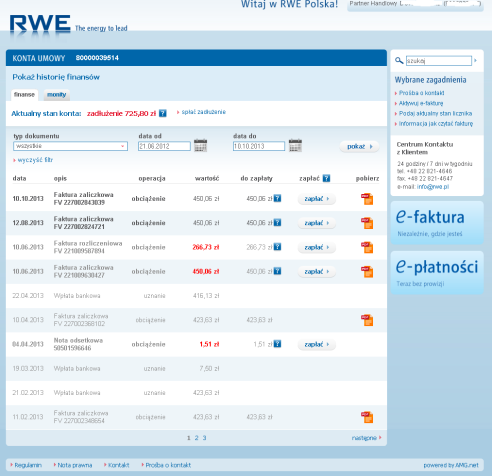
Task: Download PDF for invoice FV 227002368102
Action: click(x=367, y=320)
